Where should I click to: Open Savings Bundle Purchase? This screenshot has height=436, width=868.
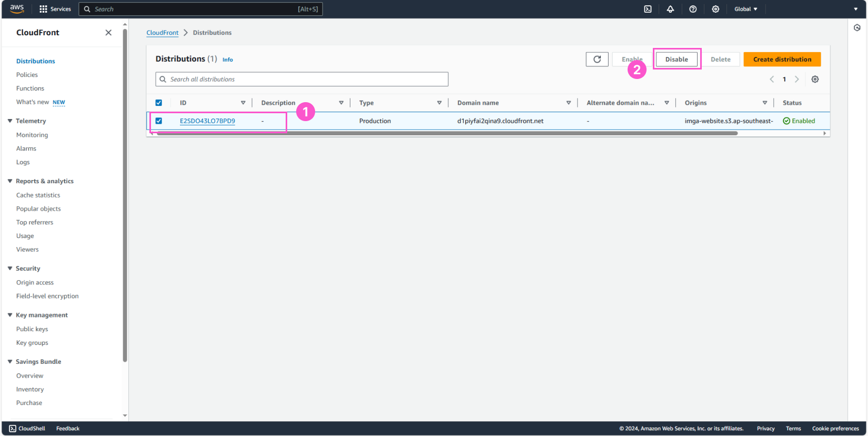coord(29,403)
